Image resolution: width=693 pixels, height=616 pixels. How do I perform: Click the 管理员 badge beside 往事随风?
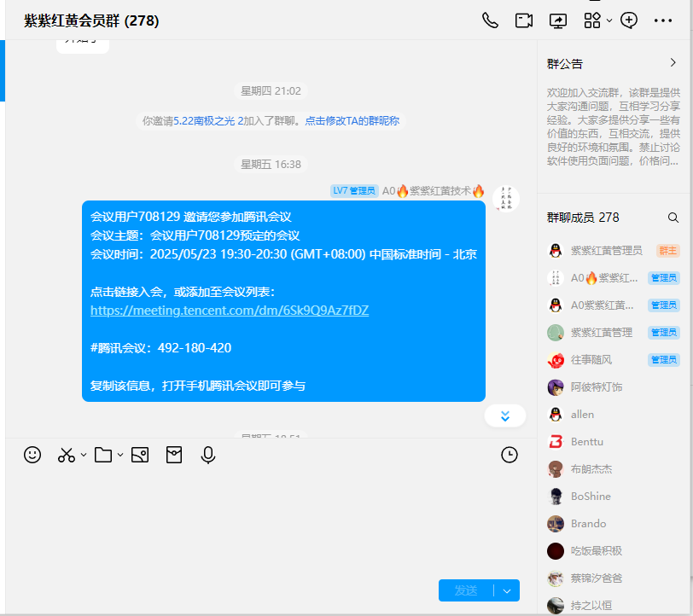click(664, 360)
